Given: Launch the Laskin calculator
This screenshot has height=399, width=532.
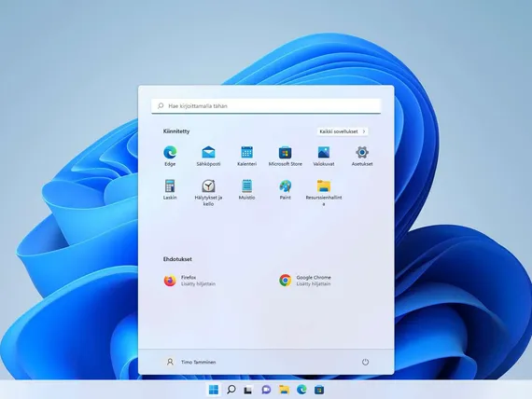Looking at the screenshot, I should point(170,189).
